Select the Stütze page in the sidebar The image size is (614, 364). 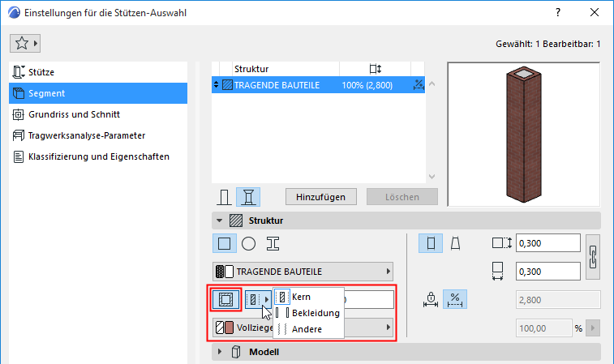98,72
